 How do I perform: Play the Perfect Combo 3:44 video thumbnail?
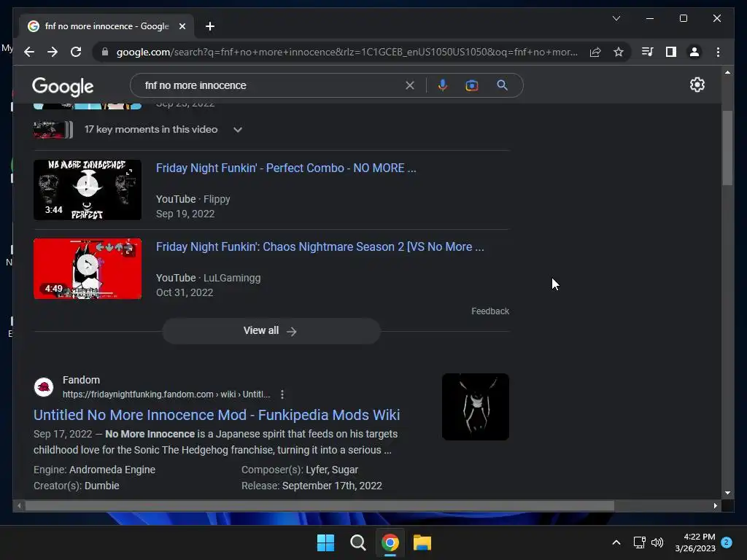88,190
